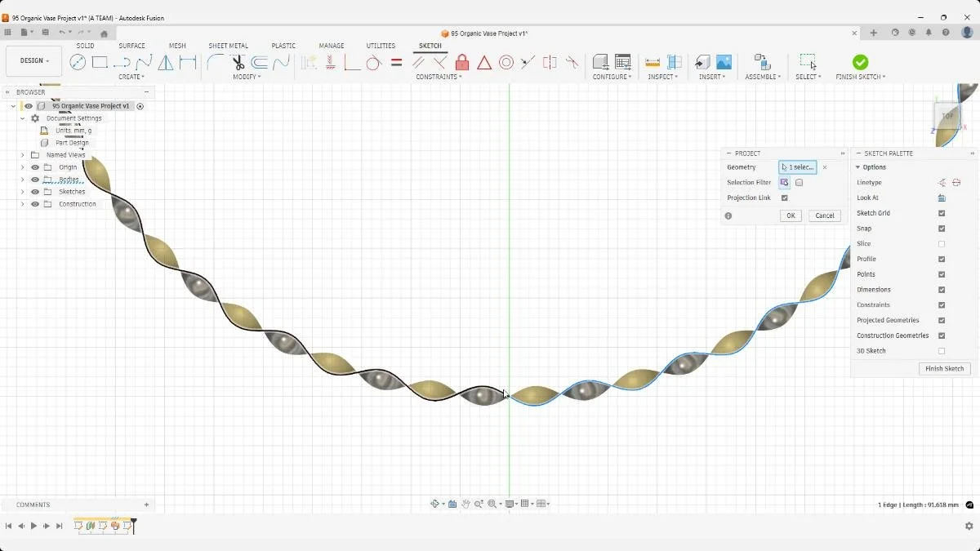Switch to the SOLID ribbon tab

point(85,46)
